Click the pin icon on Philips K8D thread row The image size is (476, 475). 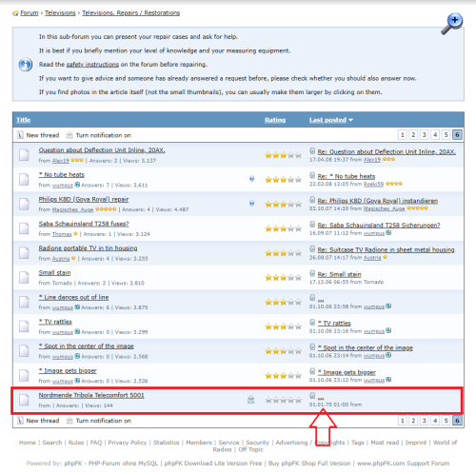251,203
